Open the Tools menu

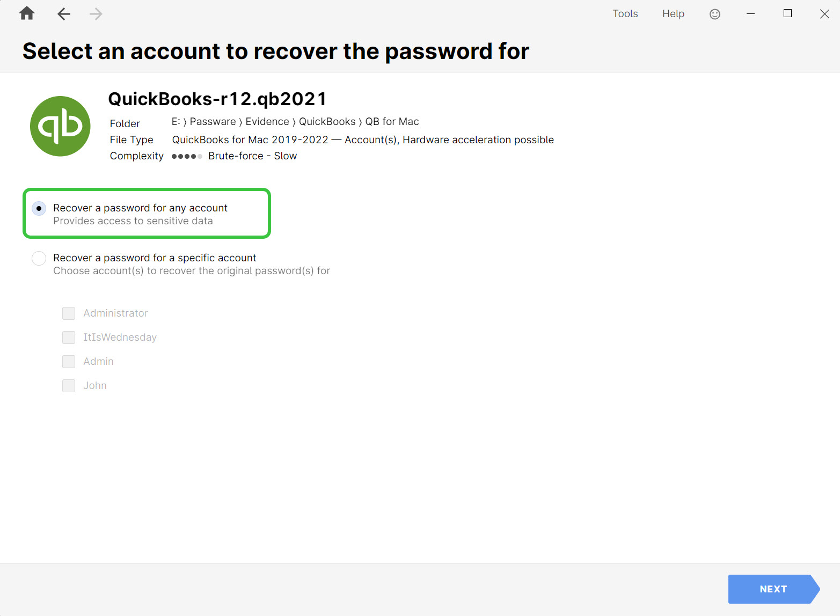[625, 13]
